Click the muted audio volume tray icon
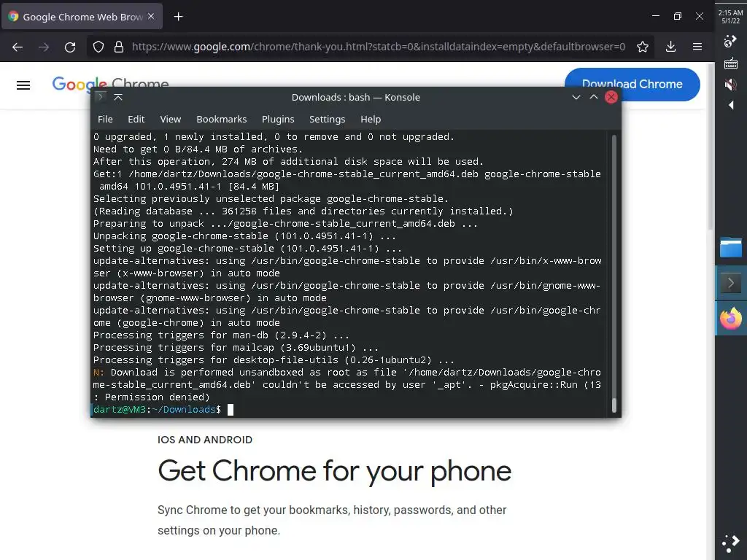 730,85
